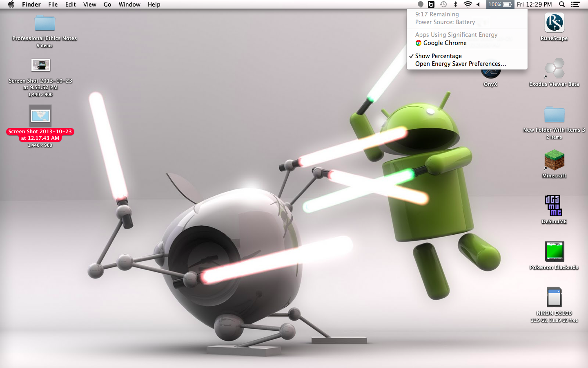Select the Minecraft desktop icon
Viewport: 588px width, 368px height.
click(554, 160)
